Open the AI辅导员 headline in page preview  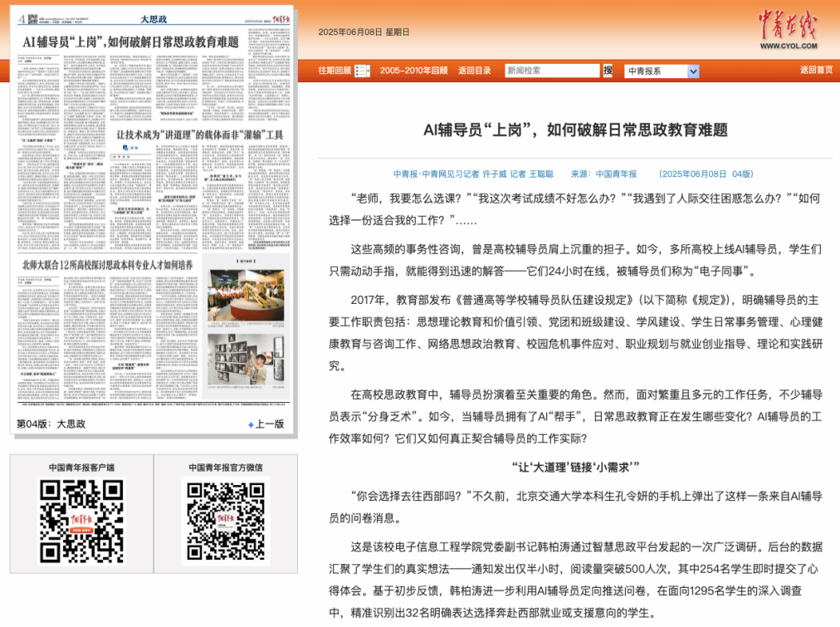click(x=130, y=41)
